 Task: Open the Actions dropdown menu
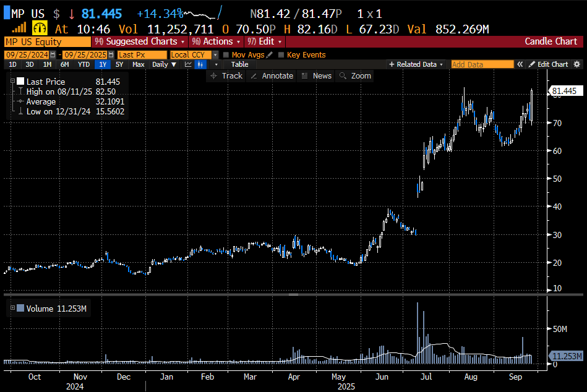click(x=216, y=41)
